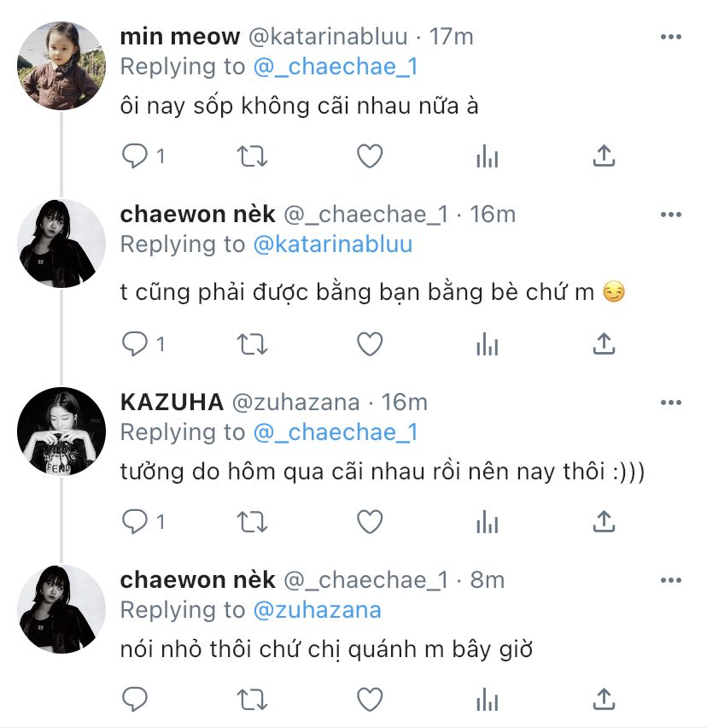Image resolution: width=707 pixels, height=728 pixels.
Task: Open more options on chaewon nèk's 8m tweet
Action: click(x=671, y=580)
